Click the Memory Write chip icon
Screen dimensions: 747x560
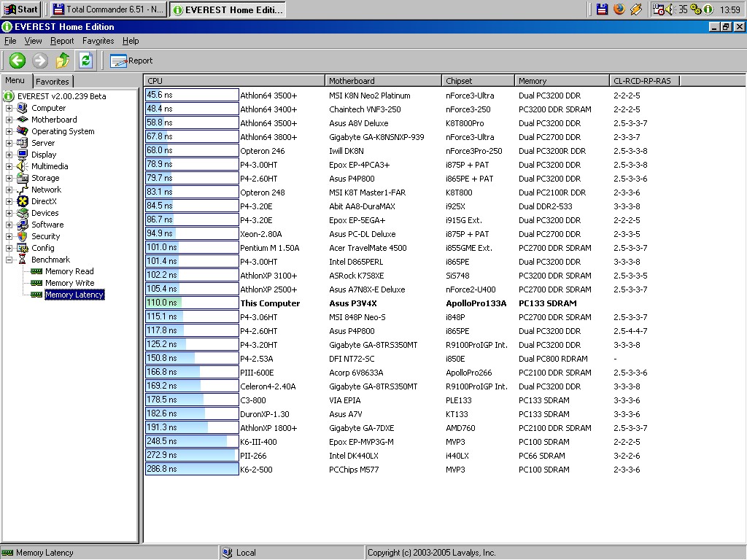click(x=36, y=283)
